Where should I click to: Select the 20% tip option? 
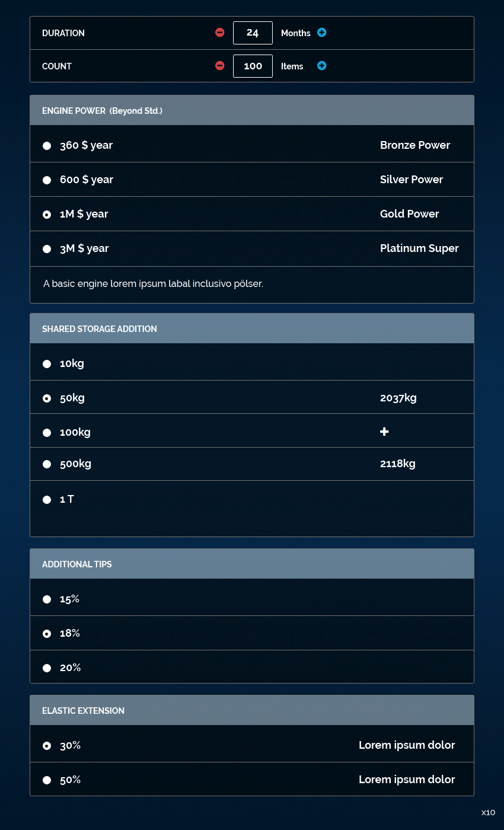pyautogui.click(x=47, y=668)
